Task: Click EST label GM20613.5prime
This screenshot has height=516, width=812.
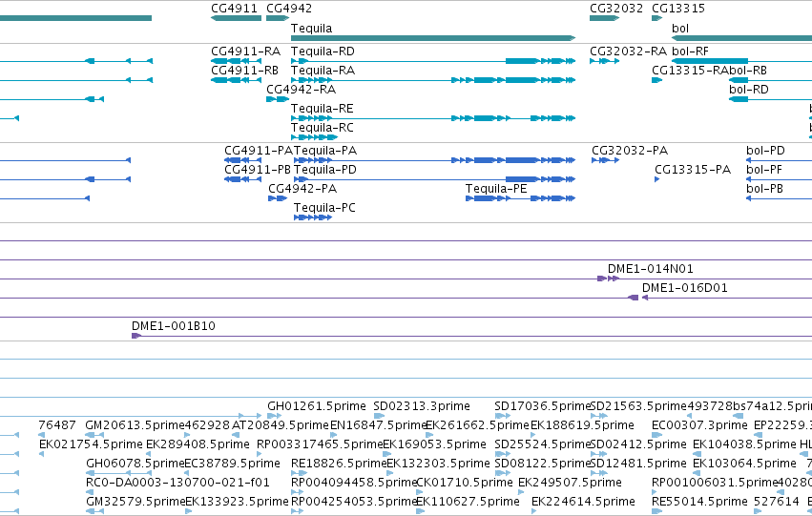Action: pyautogui.click(x=135, y=425)
